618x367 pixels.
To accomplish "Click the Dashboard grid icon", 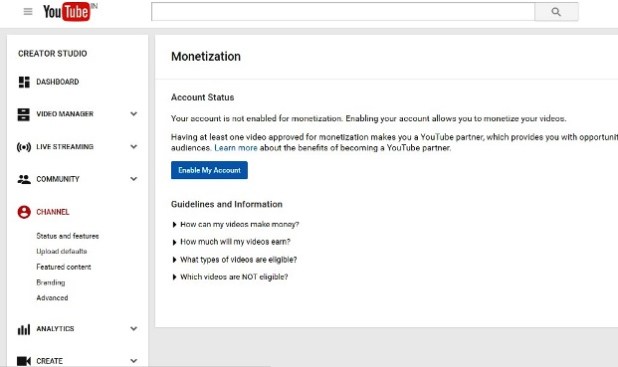I will tap(24, 82).
